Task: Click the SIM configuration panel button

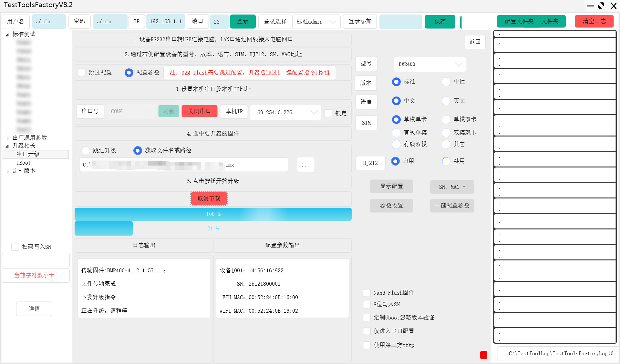Action: point(366,123)
